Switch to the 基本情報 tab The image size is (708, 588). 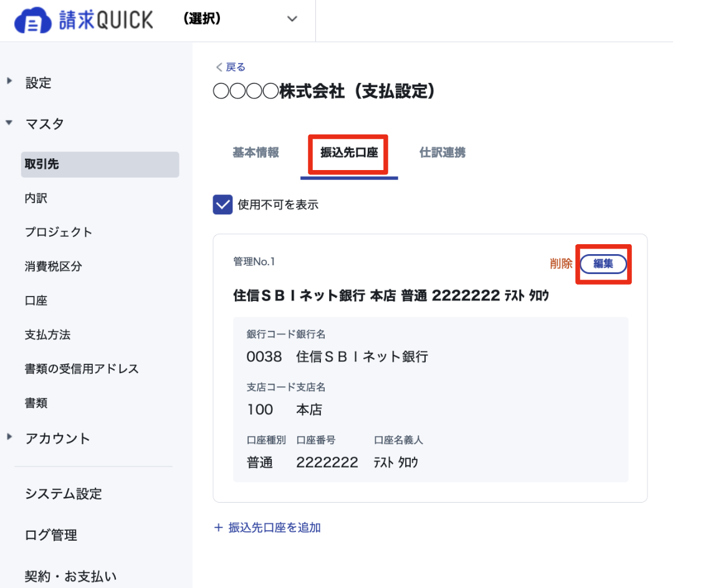pyautogui.click(x=256, y=153)
